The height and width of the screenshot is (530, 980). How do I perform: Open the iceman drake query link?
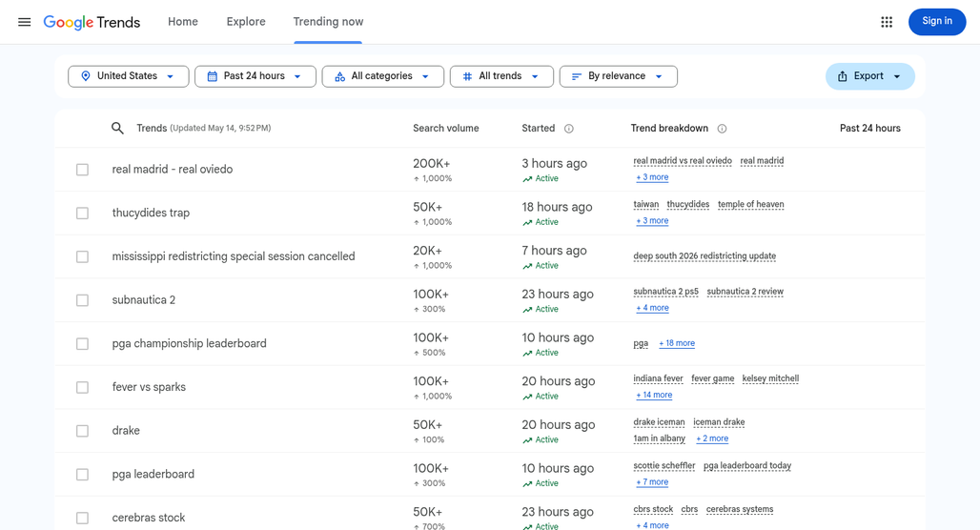point(719,422)
